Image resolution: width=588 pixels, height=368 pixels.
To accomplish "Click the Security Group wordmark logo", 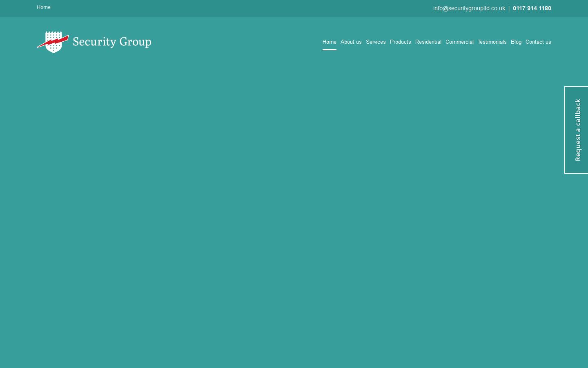I will click(112, 42).
